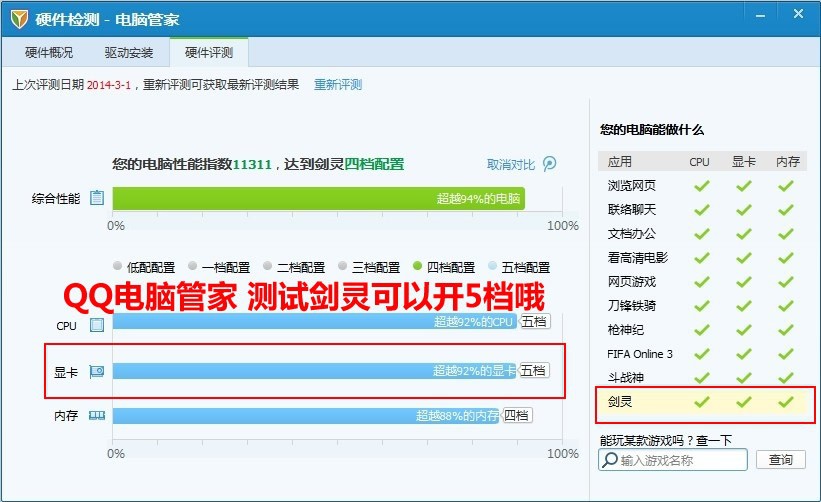Click the magnifier icon in game search box
Image resolution: width=821 pixels, height=502 pixels.
(x=610, y=460)
